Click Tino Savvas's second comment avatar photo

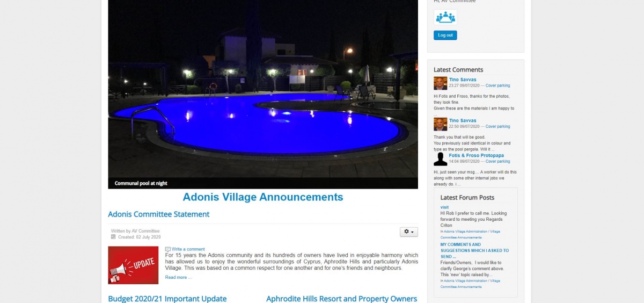441,124
